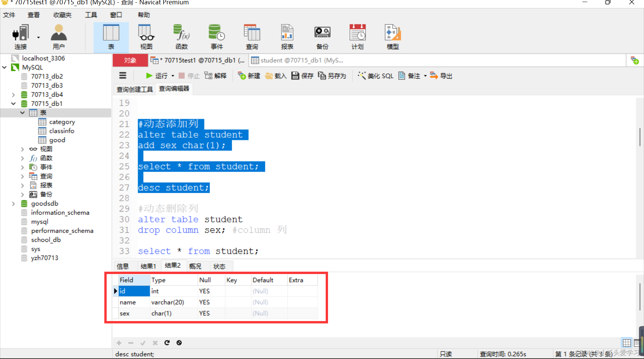
Task: Click the refresh icon below the results
Action: click(167, 343)
